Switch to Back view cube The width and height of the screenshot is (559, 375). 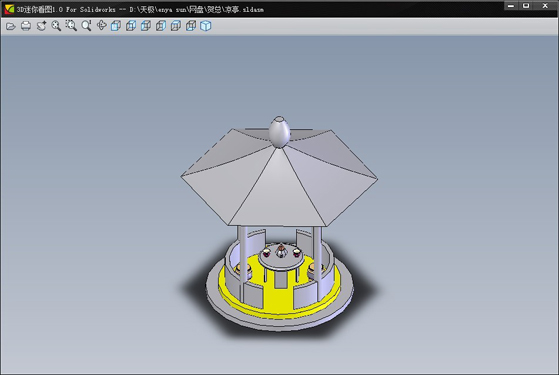coord(131,26)
